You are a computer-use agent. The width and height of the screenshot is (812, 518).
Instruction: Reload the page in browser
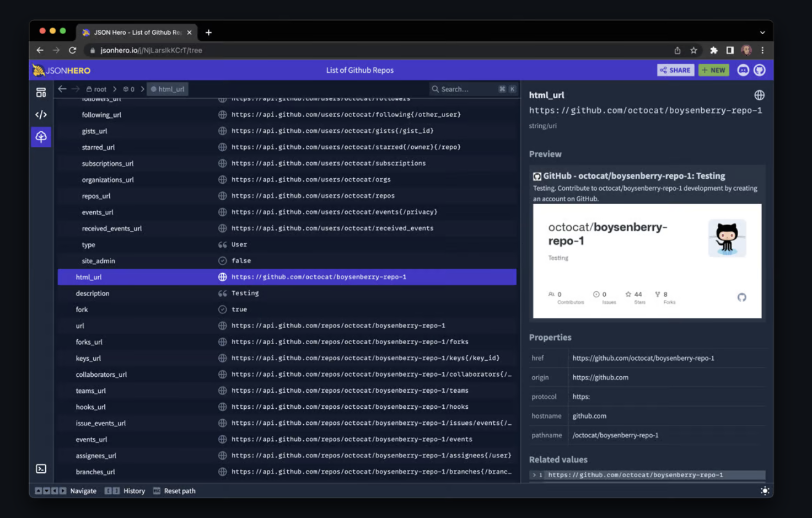[x=72, y=50]
